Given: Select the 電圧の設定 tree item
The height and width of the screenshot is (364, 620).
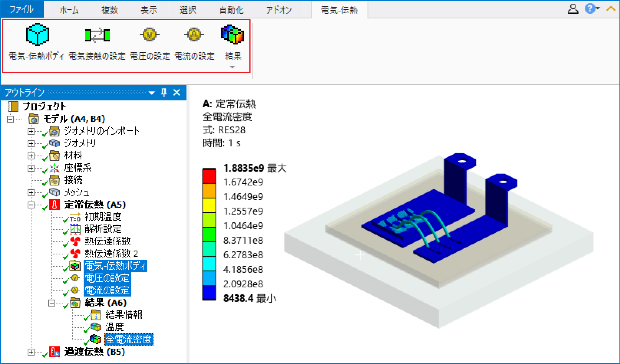Looking at the screenshot, I should (x=107, y=278).
